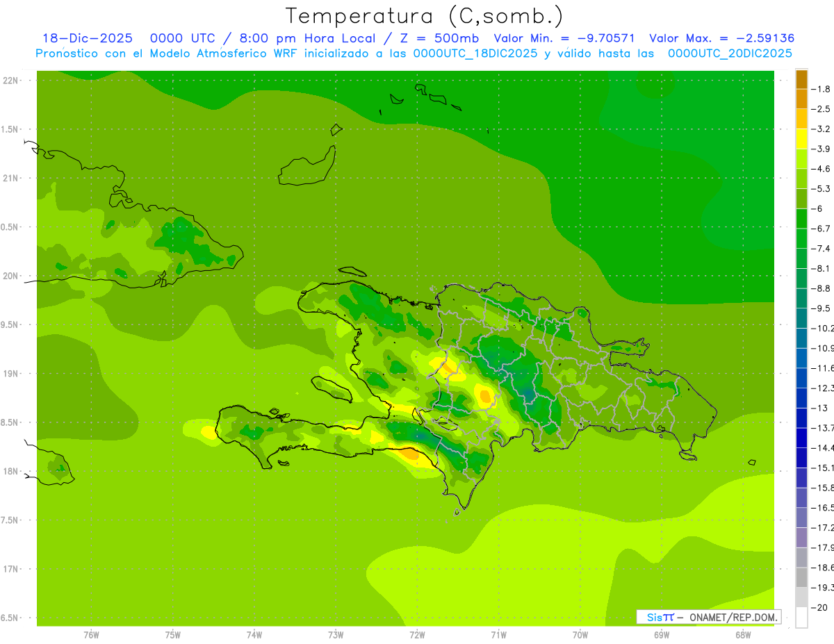Click the -20 colorbar label

(819, 607)
